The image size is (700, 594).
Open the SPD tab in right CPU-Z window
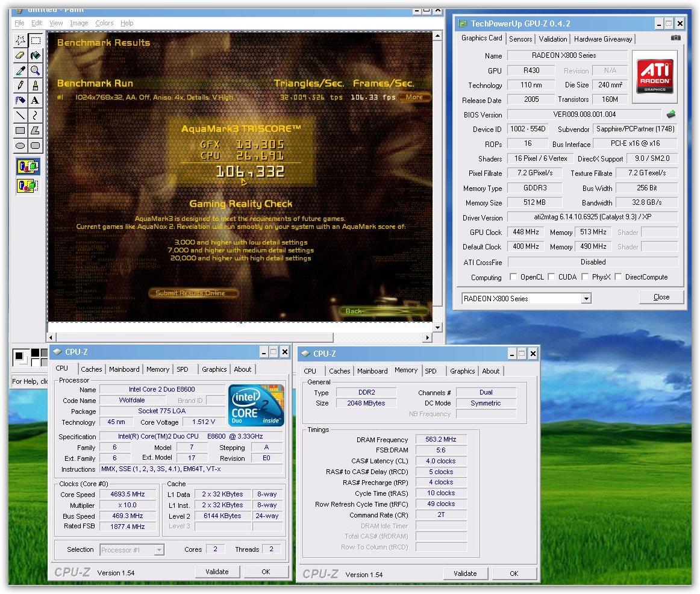(x=431, y=371)
